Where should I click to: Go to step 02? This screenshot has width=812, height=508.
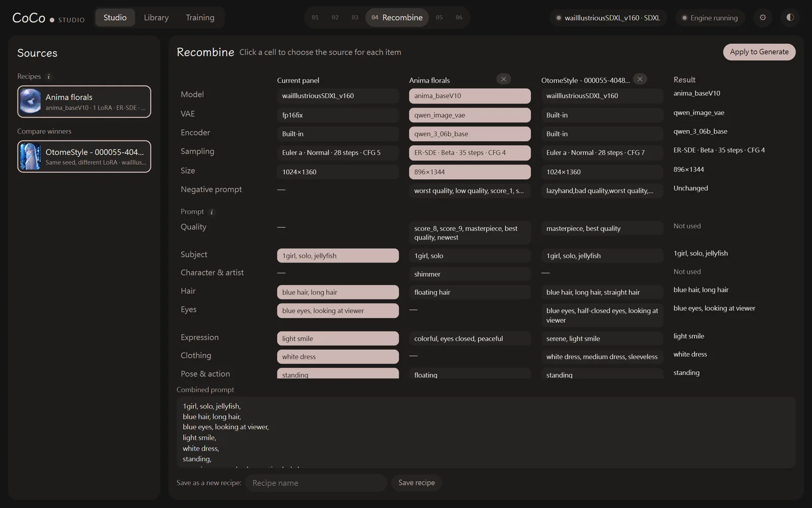[x=335, y=18]
